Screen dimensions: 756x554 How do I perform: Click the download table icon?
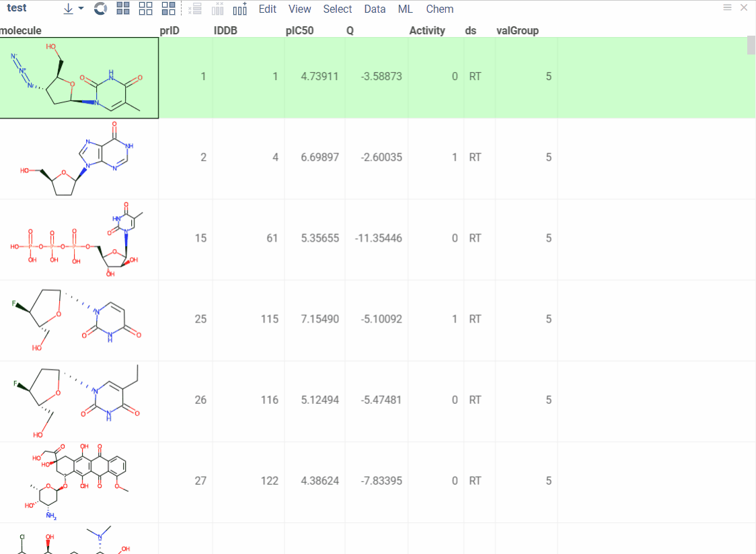click(x=69, y=9)
